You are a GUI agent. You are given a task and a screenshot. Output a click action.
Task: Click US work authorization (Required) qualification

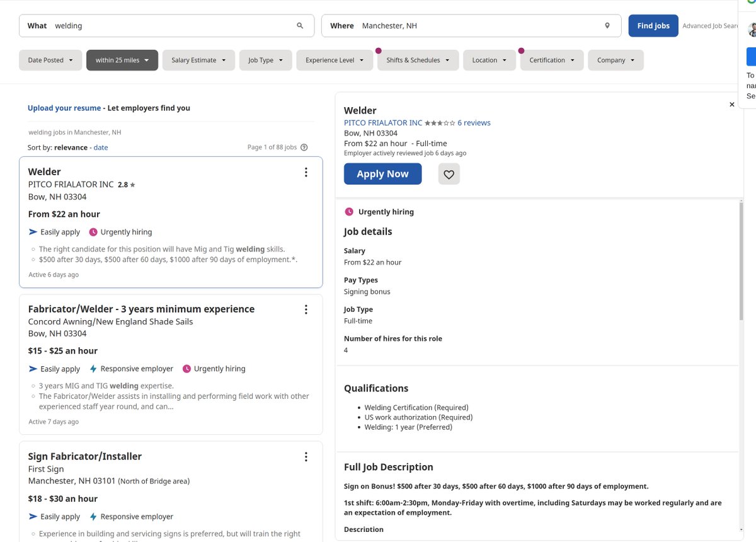click(418, 417)
